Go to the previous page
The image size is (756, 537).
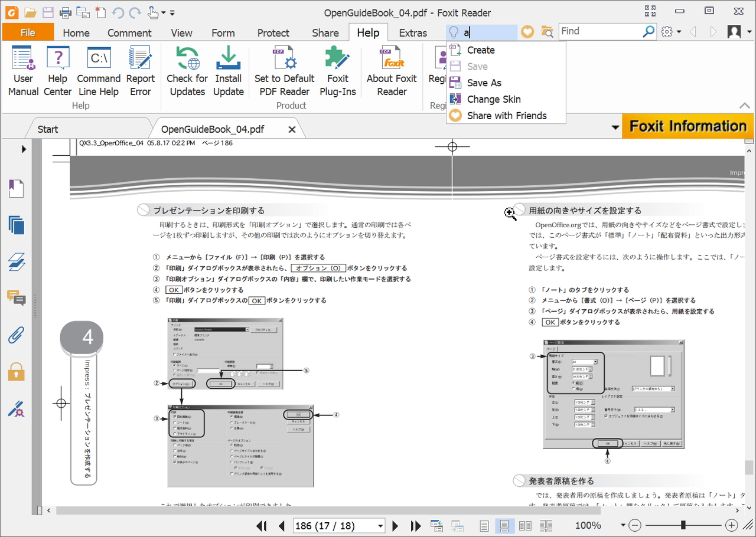(x=281, y=526)
